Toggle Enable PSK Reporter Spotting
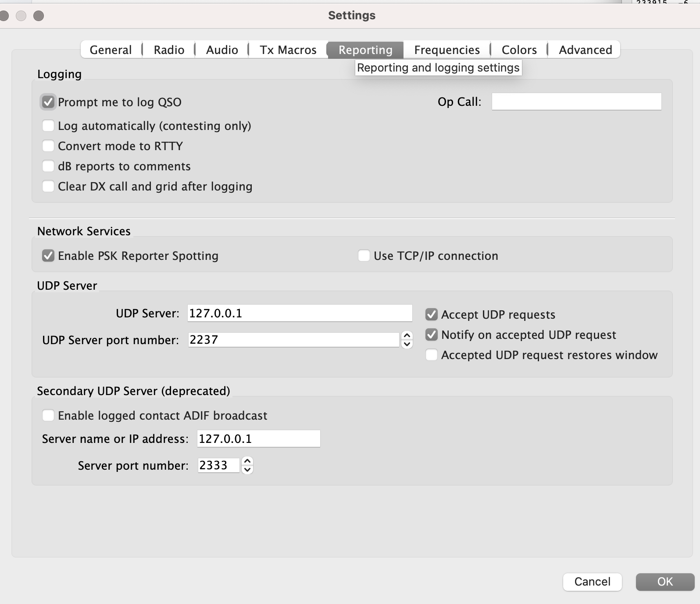700x604 pixels. 48,256
